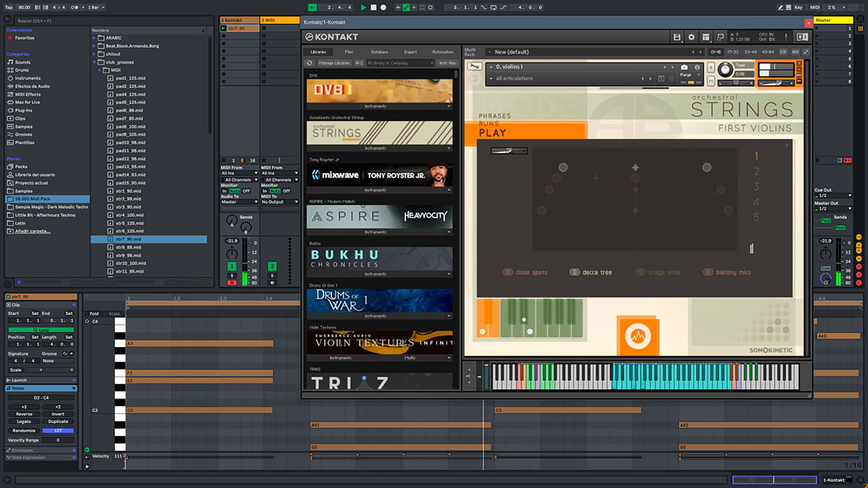Toggle the close spots microphone
868x488 pixels.
[526, 273]
